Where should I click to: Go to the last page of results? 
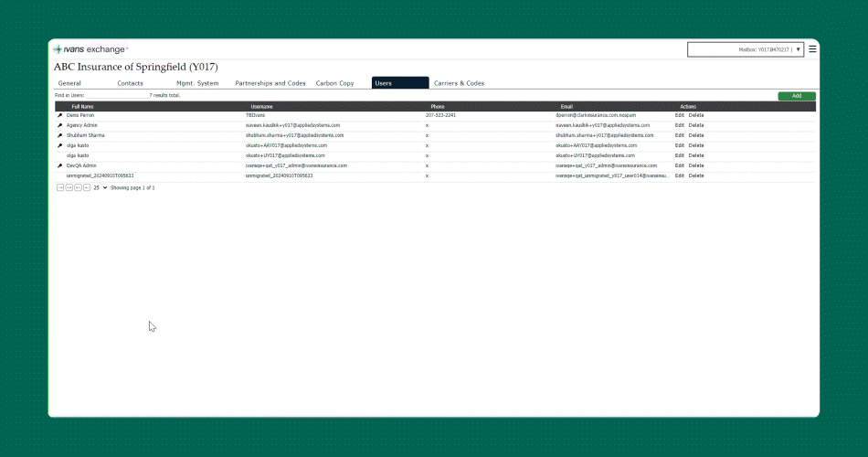point(87,187)
